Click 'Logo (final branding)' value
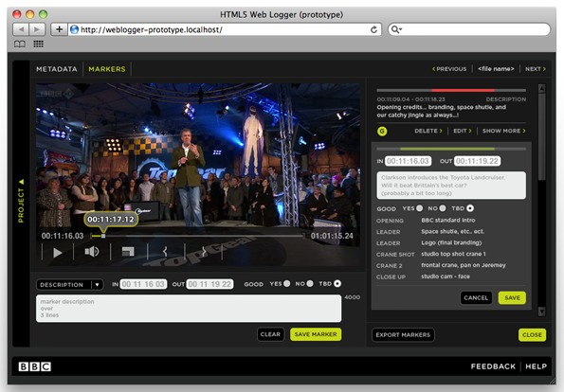Image resolution: width=564 pixels, height=392 pixels. 451,242
